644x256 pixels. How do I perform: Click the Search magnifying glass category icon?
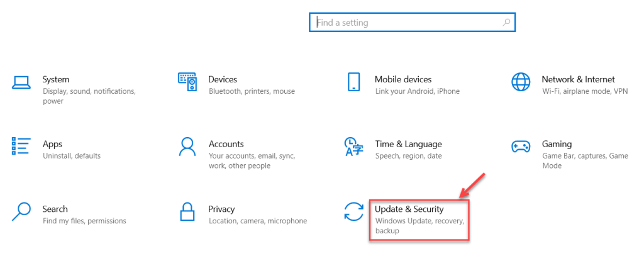[21, 211]
